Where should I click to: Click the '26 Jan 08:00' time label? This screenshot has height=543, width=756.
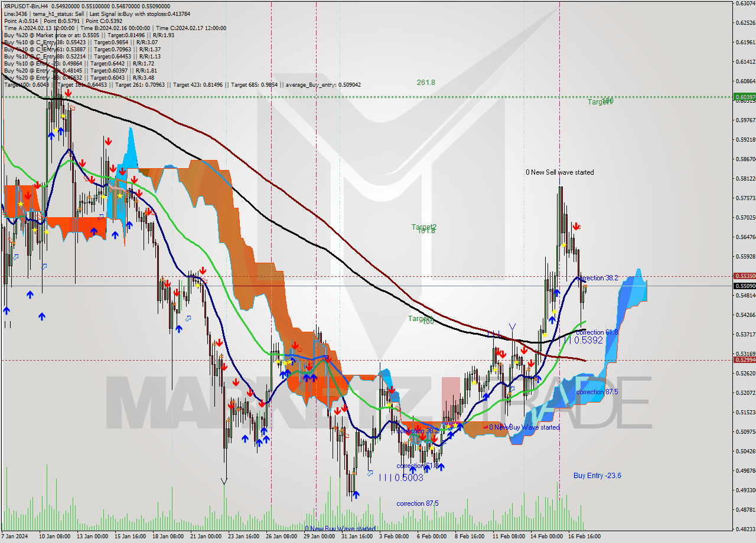pos(281,537)
